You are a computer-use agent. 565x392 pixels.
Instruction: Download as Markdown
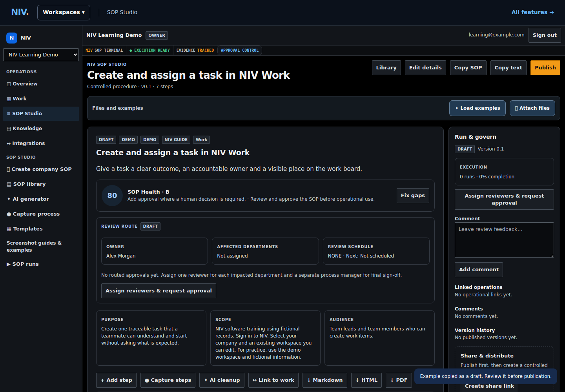point(325,380)
